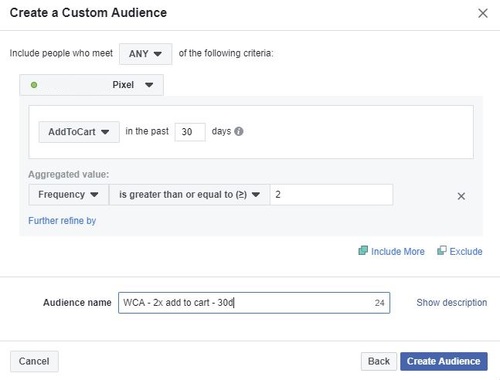
Task: Click the Cancel button
Action: (34, 361)
